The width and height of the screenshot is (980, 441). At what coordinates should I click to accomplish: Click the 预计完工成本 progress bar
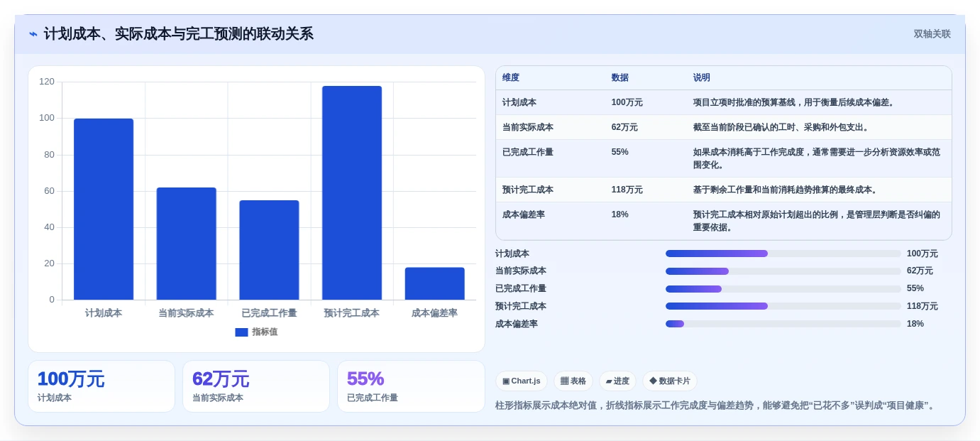pyautogui.click(x=783, y=306)
